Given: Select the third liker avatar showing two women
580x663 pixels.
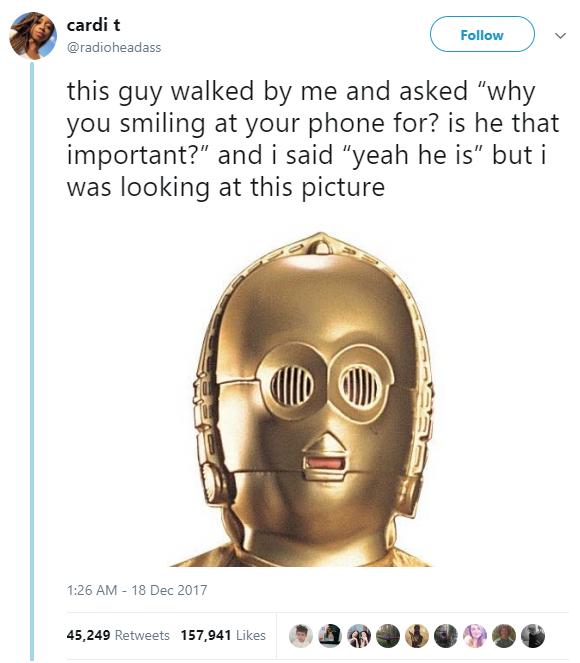Looking at the screenshot, I should (x=358, y=636).
